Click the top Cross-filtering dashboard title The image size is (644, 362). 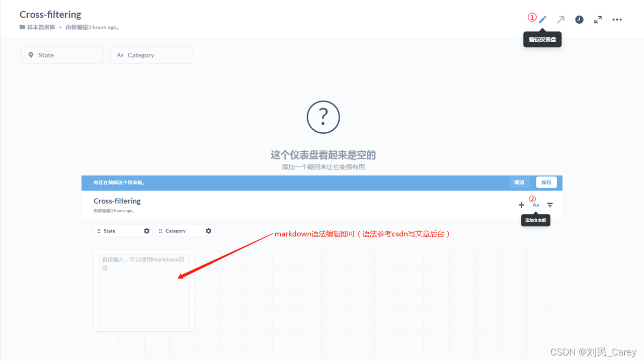(x=50, y=15)
